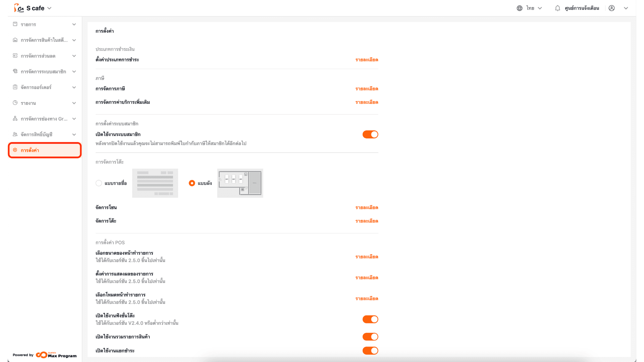The width and height of the screenshot is (644, 362).
Task: Select the แบบรายชื่อ radio button
Action: coord(99,183)
